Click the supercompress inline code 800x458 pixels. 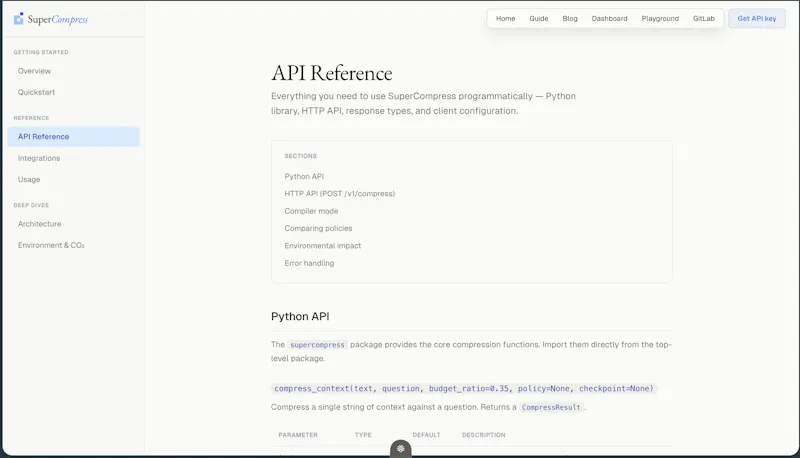317,345
